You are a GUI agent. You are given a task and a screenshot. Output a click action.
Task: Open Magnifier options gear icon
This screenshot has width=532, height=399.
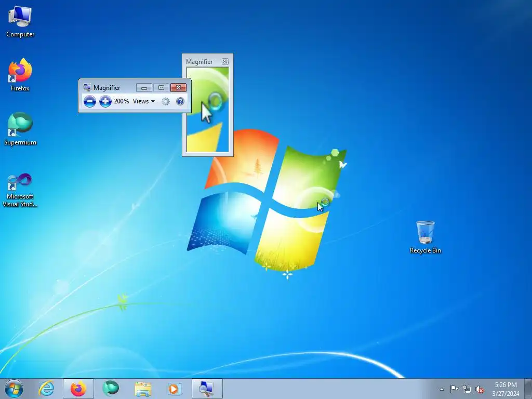tap(166, 101)
